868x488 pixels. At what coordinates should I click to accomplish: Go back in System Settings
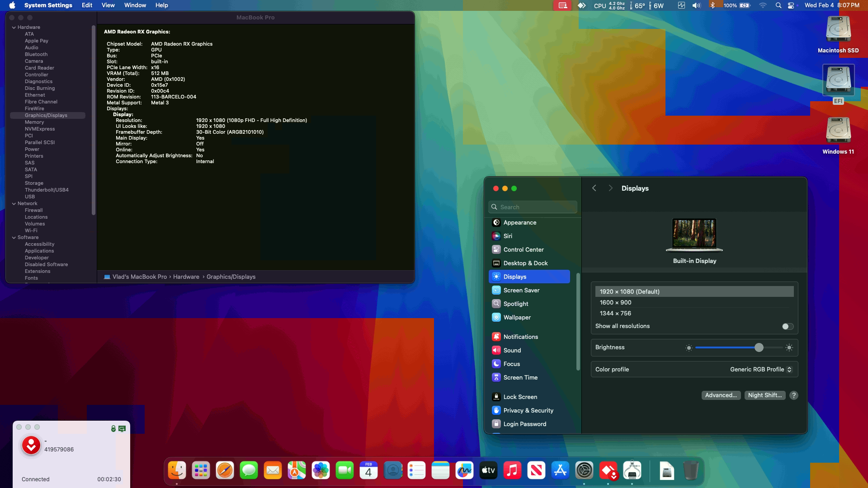coord(594,188)
